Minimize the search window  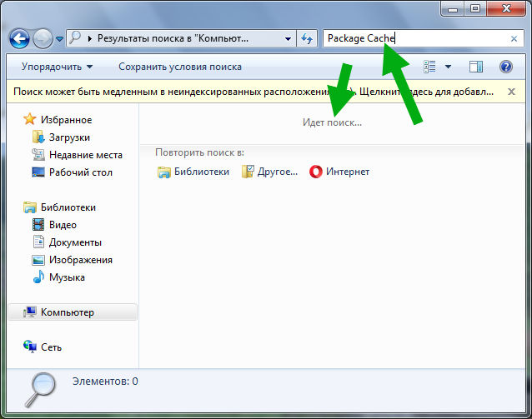pos(453,9)
